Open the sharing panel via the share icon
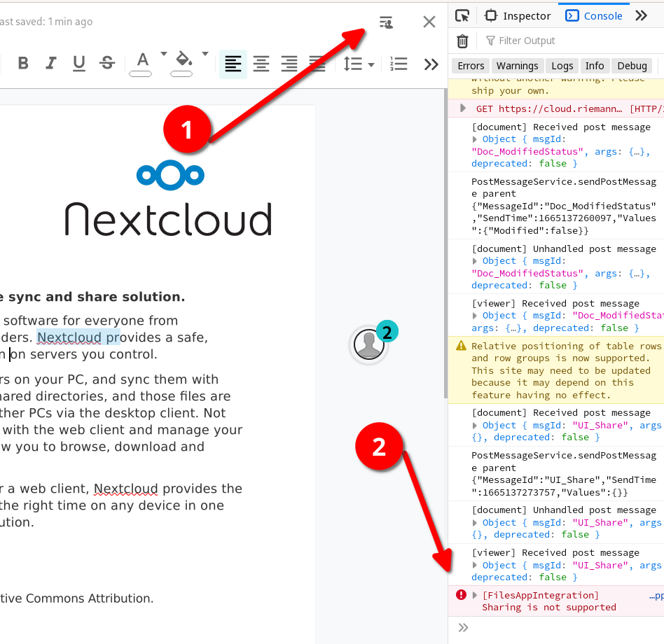The image size is (664, 644). [x=385, y=22]
